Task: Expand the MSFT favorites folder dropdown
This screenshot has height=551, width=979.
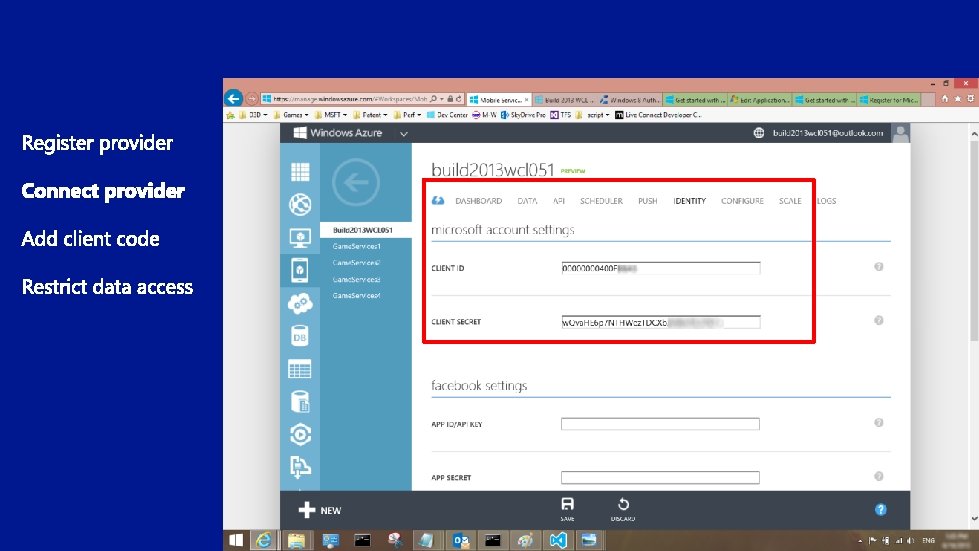Action: (x=345, y=115)
